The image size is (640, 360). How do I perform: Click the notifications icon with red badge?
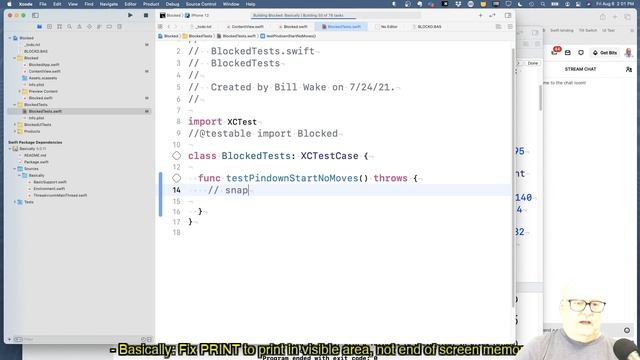[x=555, y=51]
